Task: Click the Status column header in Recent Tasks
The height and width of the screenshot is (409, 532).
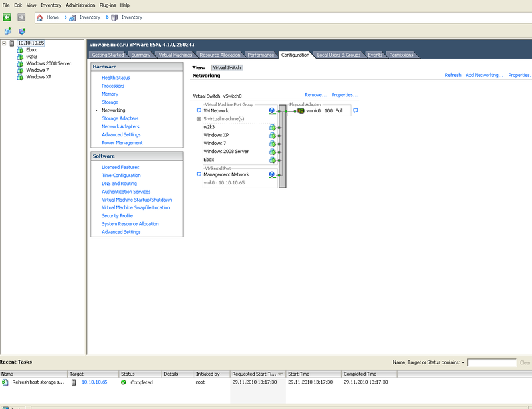Action: coord(140,374)
